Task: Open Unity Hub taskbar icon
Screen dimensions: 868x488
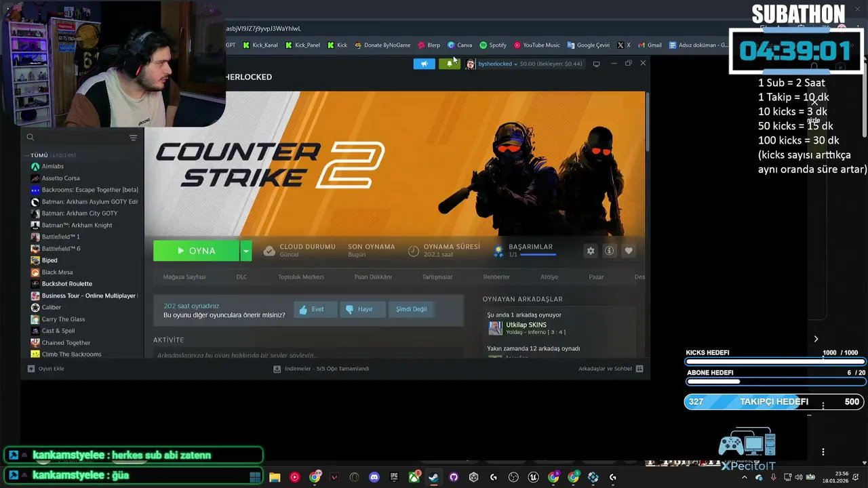Action: click(474, 477)
